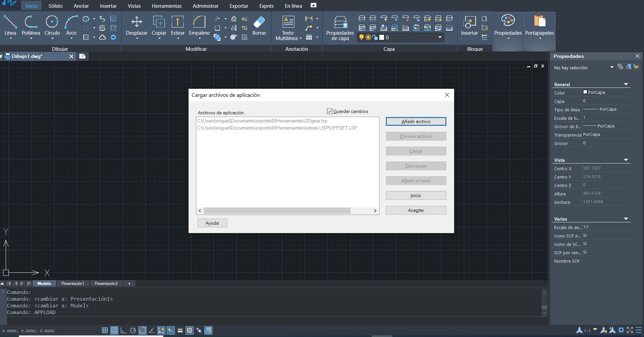Click the spline draw icon
The height and width of the screenshot is (337, 644).
click(103, 19)
